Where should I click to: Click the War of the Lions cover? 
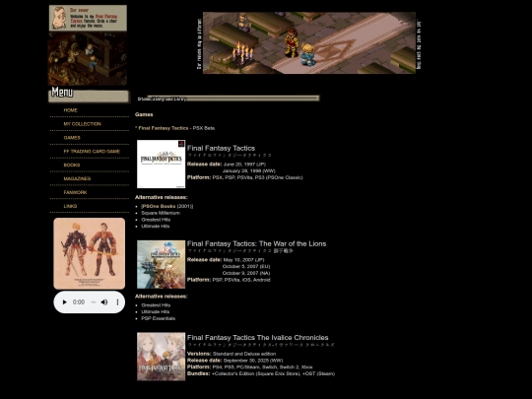tap(161, 264)
